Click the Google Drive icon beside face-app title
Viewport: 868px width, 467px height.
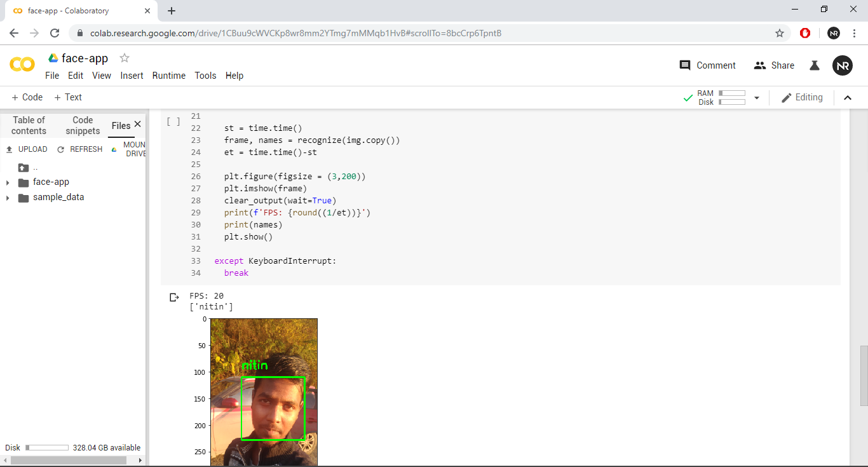(53, 58)
